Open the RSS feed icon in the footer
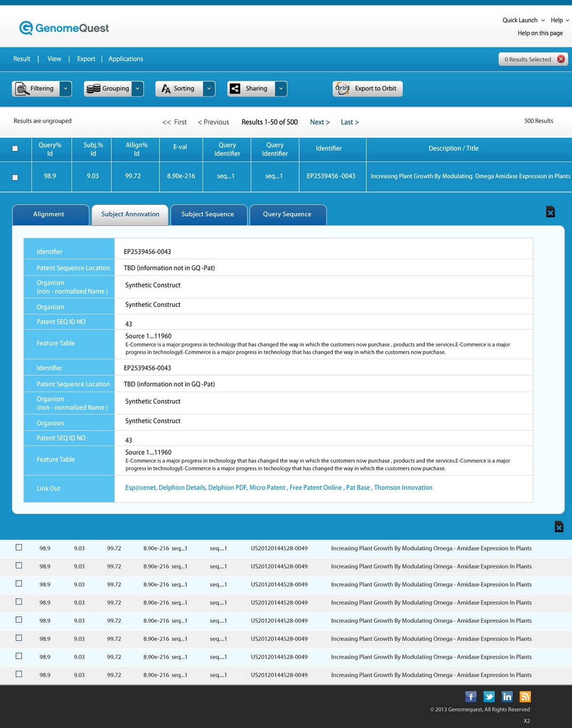The image size is (572, 728). (x=525, y=697)
